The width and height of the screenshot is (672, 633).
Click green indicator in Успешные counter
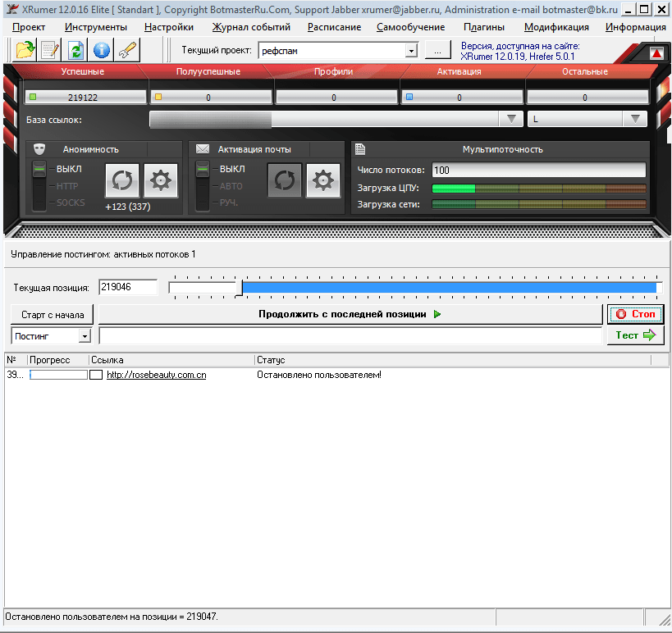point(33,97)
